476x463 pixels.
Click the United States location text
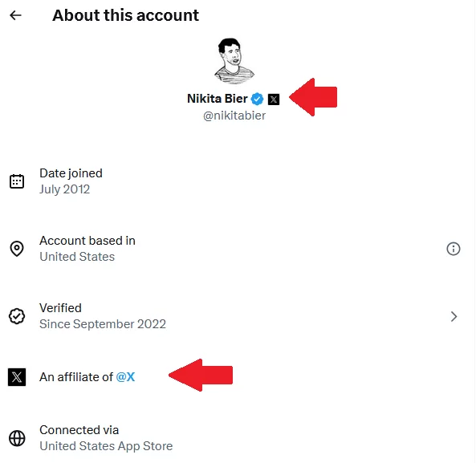pos(77,257)
